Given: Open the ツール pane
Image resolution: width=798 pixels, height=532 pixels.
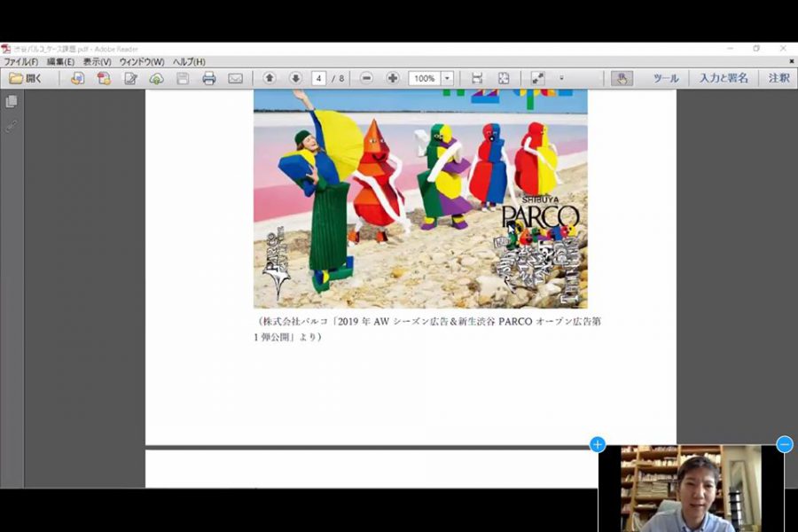Looking at the screenshot, I should click(666, 78).
